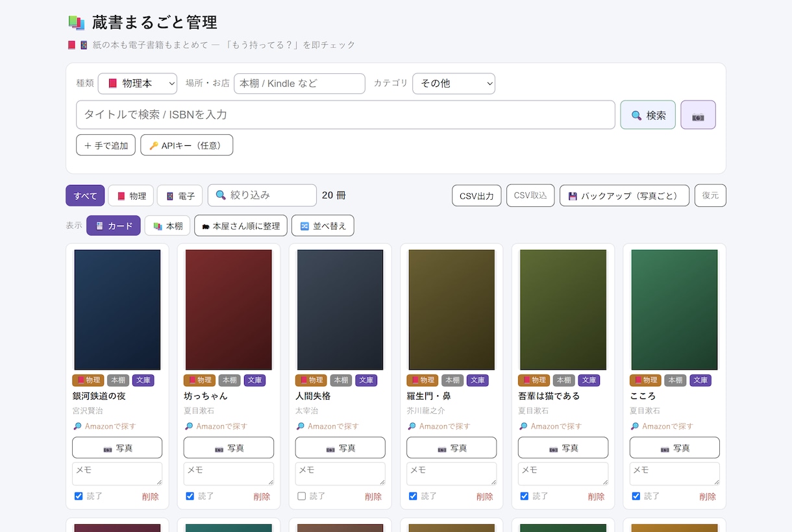The height and width of the screenshot is (532, 792).
Task: Open the こころ cover thumbnail
Action: [x=674, y=310]
